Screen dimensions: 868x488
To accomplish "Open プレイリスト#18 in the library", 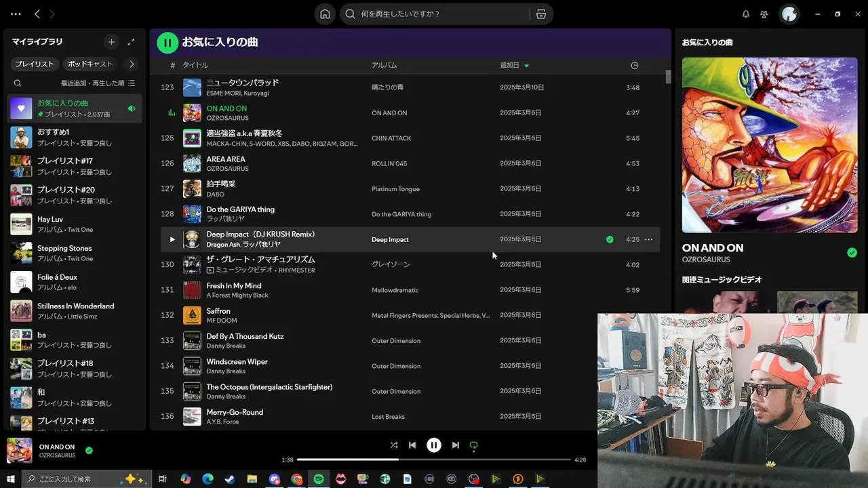I will pyautogui.click(x=75, y=369).
